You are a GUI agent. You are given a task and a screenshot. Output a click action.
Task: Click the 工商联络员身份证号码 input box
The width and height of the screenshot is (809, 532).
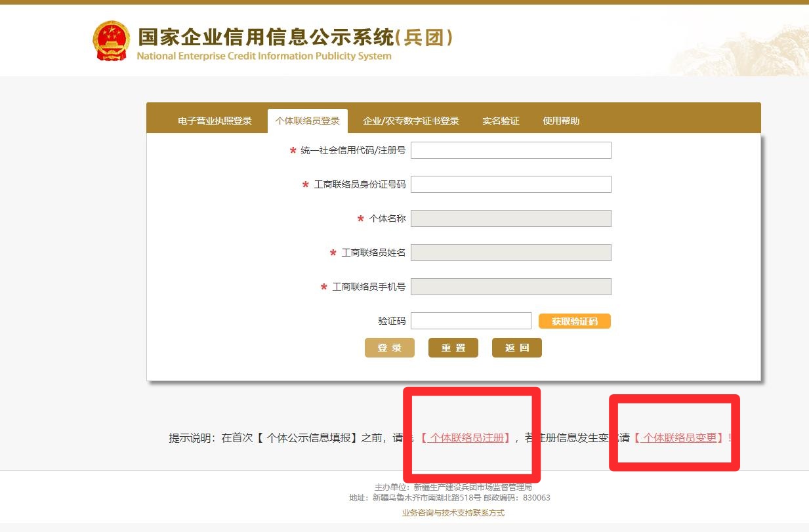click(510, 184)
